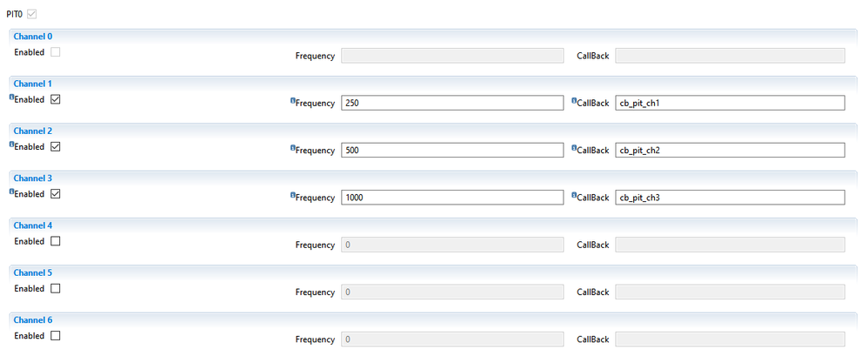Click info icon beside Channel 3 Frequency

click(x=292, y=195)
